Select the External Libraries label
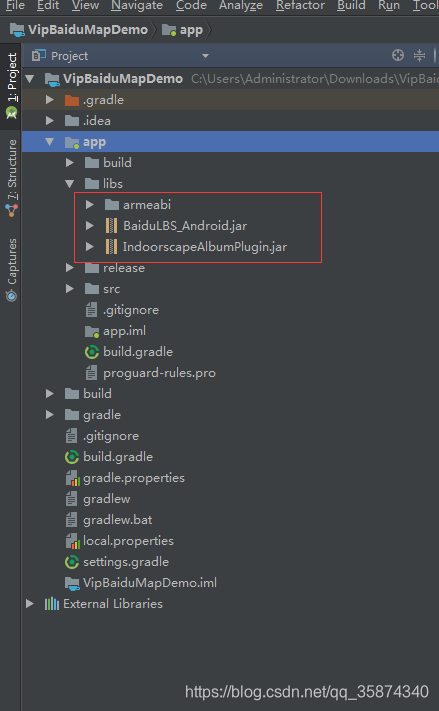The height and width of the screenshot is (711, 439). pyautogui.click(x=113, y=604)
